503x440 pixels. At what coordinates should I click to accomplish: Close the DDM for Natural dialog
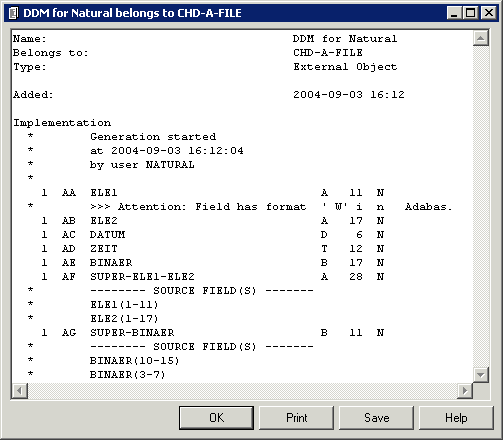point(489,13)
